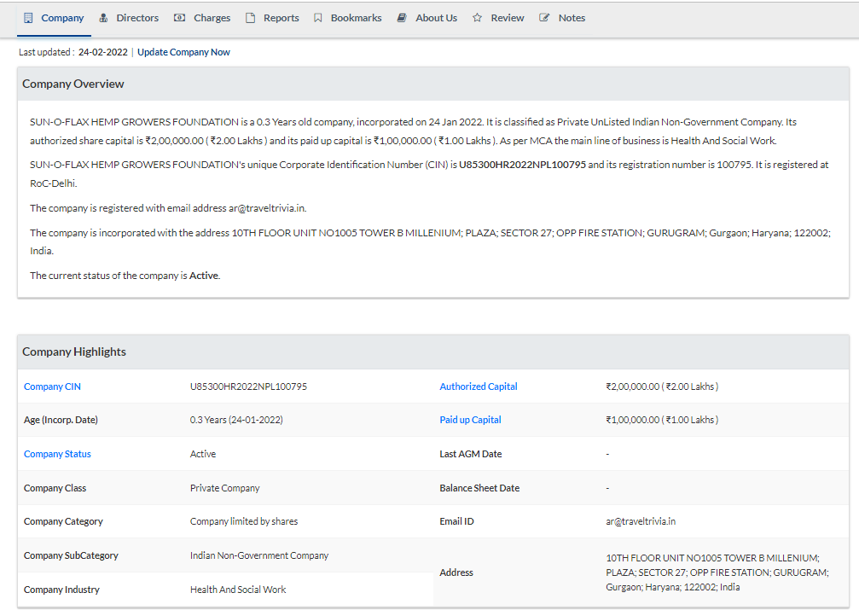Click the 0.3 Years (24-01-2022) value
This screenshot has width=859, height=616.
point(236,420)
